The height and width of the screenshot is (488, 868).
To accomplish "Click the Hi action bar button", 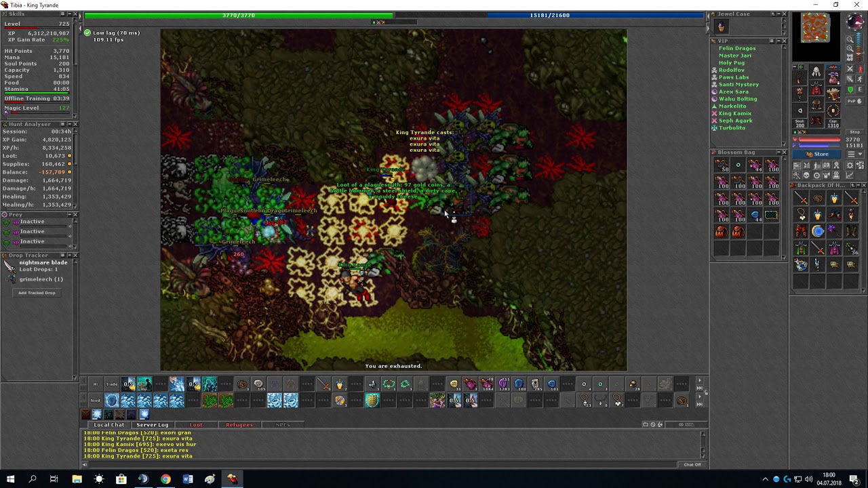I will 95,384.
